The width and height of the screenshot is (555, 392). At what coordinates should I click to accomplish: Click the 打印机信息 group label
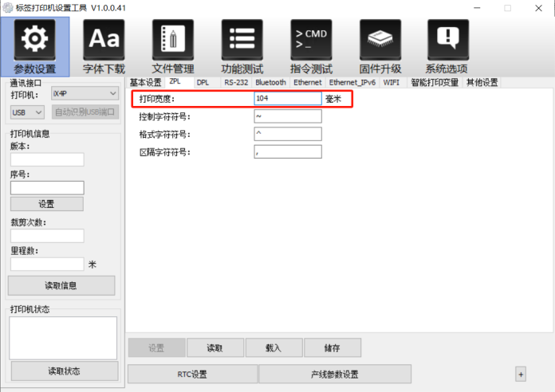point(30,134)
